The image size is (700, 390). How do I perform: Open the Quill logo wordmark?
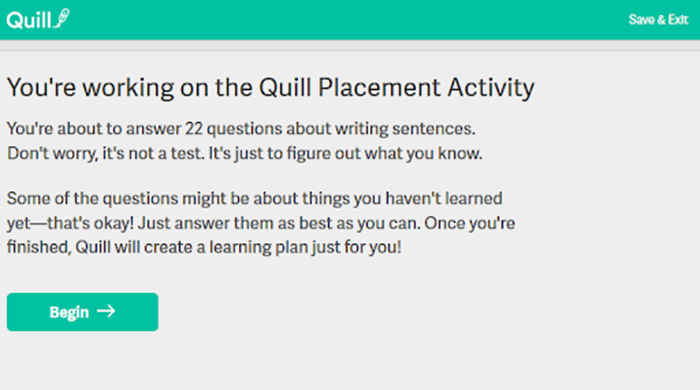(x=38, y=19)
